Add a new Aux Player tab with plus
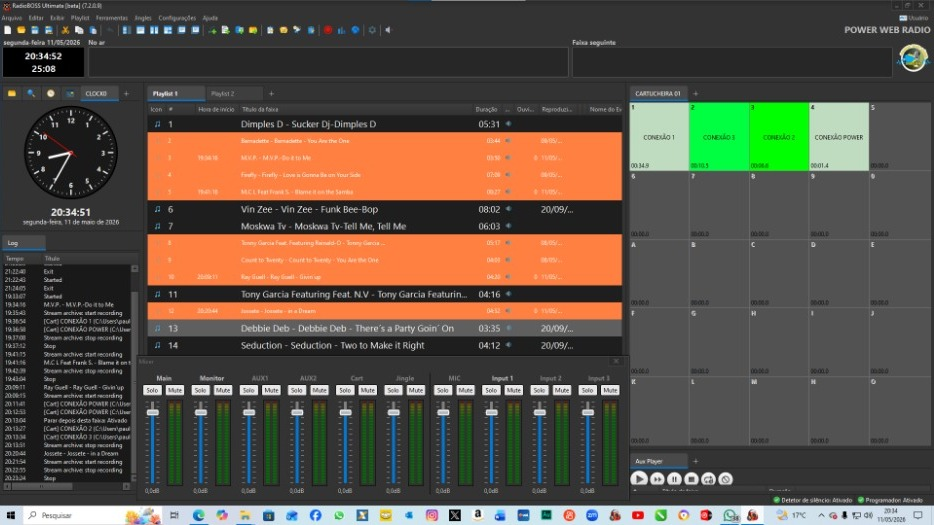Screen dimensions: 934x525 click(x=695, y=461)
